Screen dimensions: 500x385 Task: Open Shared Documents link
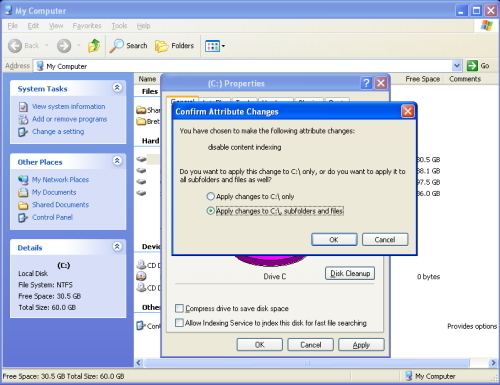pos(60,205)
